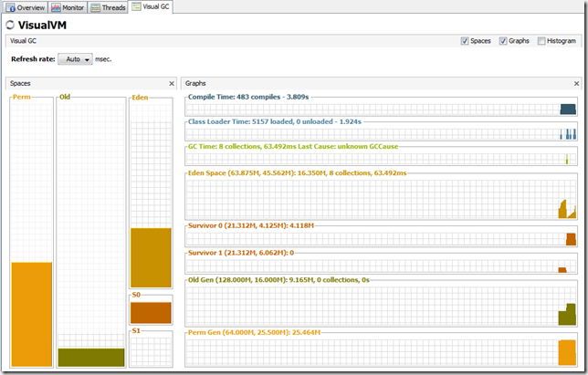The width and height of the screenshot is (588, 375).
Task: Open the Refresh rate Auto dropdown
Action: [76, 59]
